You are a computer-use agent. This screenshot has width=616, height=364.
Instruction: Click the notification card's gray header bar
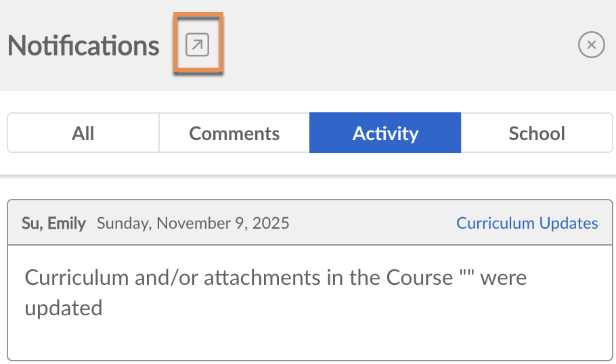372,223
